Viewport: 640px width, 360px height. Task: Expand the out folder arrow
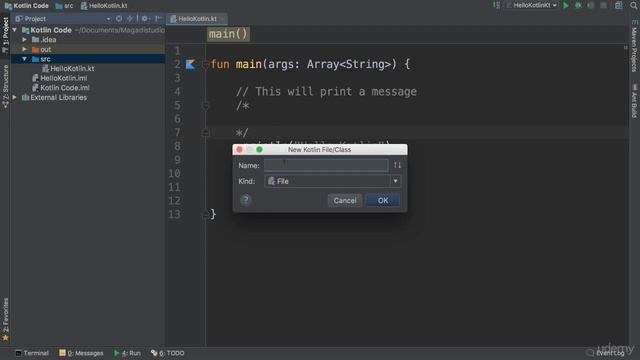coord(25,49)
